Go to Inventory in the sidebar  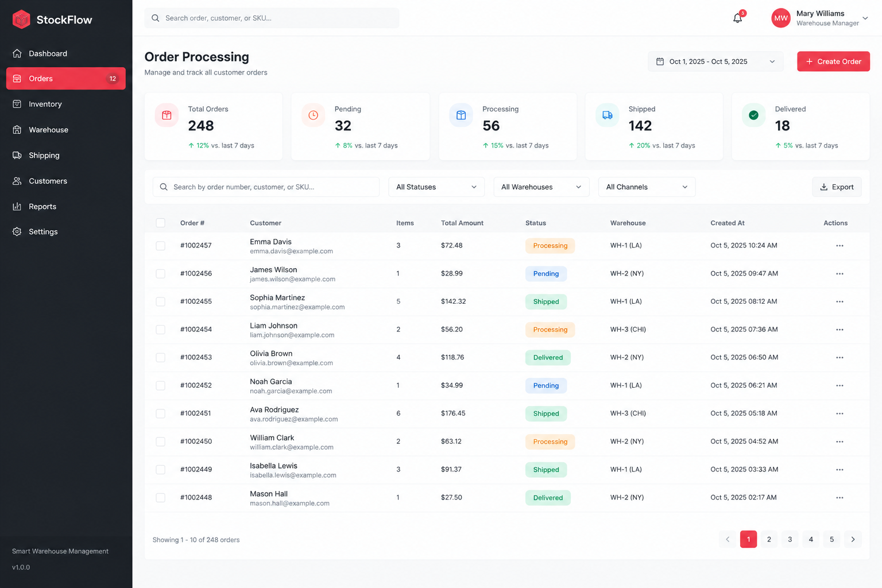tap(66, 104)
